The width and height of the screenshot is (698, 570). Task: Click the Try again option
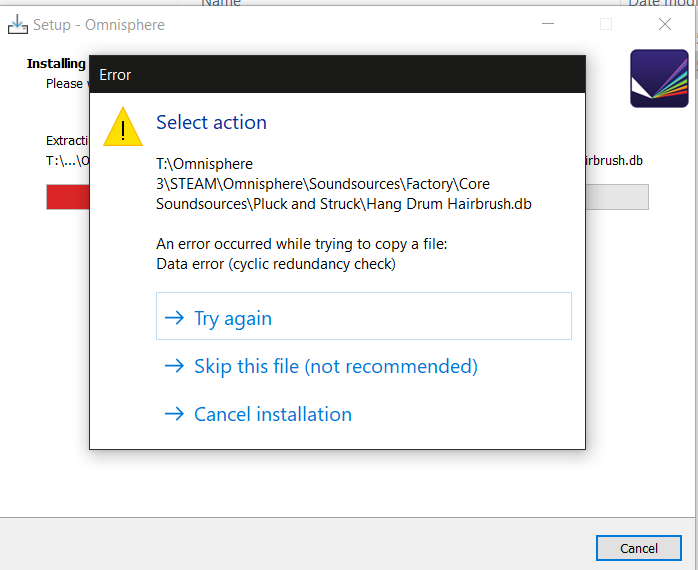tap(364, 316)
